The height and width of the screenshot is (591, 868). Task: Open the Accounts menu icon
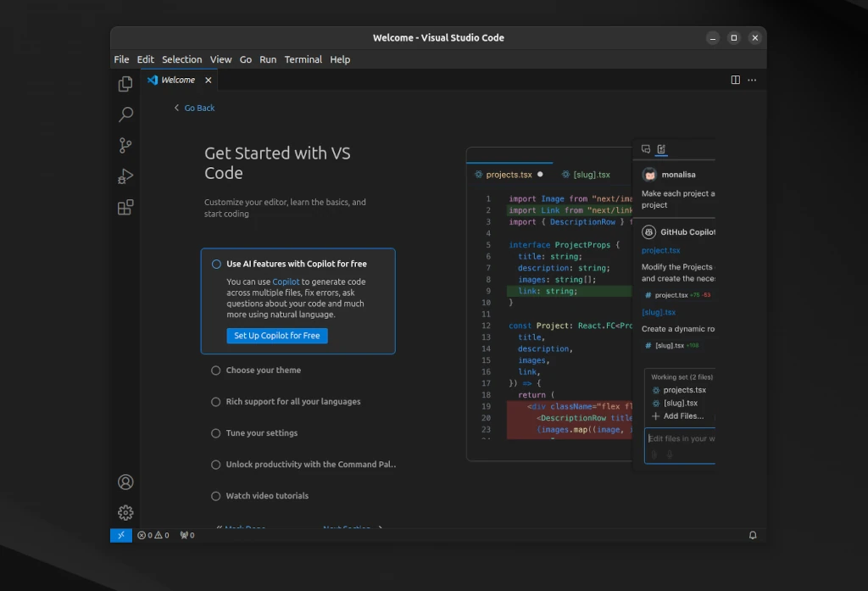[x=125, y=482]
